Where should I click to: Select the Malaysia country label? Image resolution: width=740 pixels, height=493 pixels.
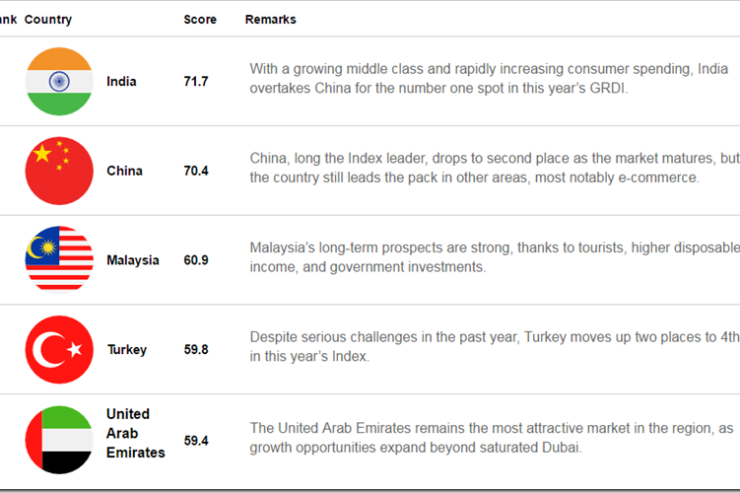pyautogui.click(x=133, y=260)
